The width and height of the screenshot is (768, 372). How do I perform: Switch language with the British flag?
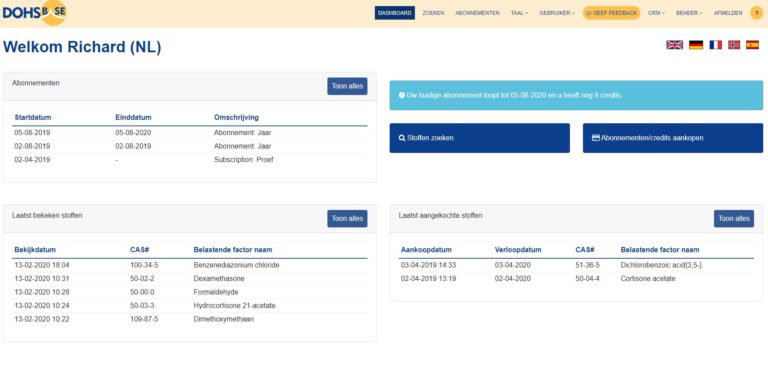pyautogui.click(x=674, y=45)
